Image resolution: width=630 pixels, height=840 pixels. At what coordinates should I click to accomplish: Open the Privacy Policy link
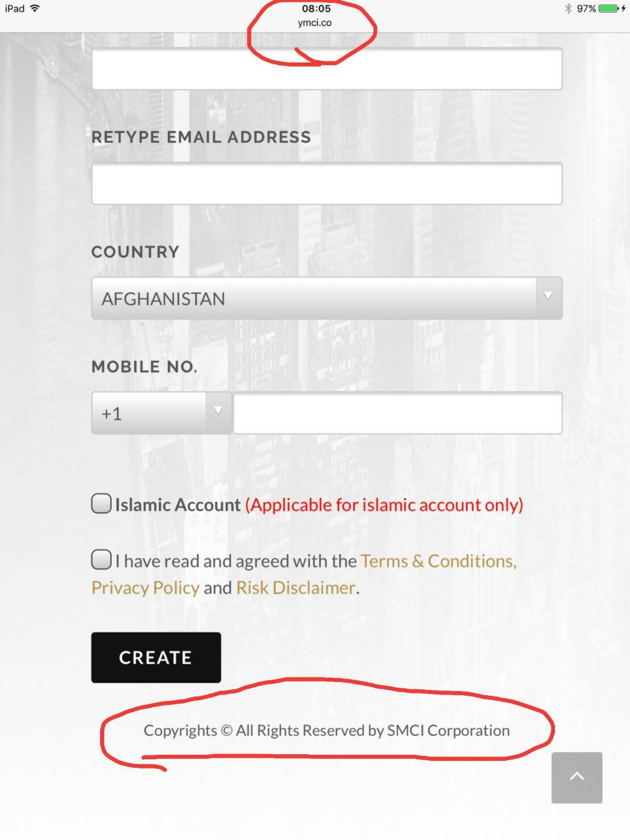coord(146,588)
